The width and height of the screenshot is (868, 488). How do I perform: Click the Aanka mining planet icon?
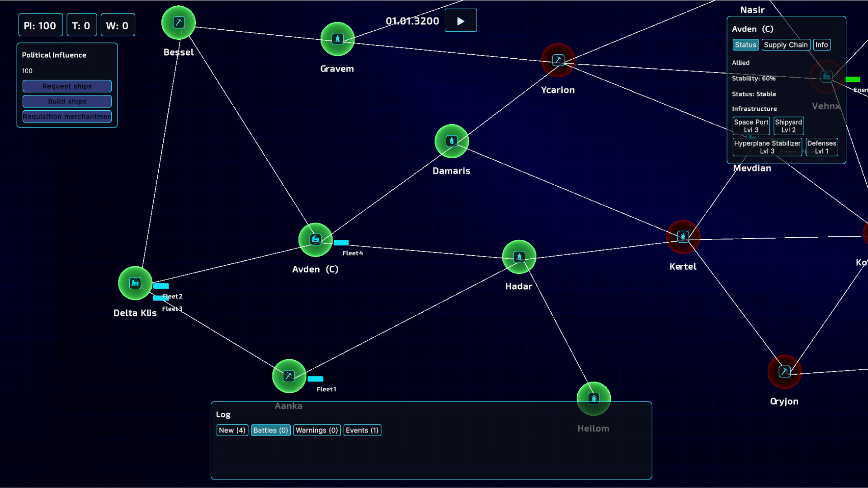click(x=289, y=376)
